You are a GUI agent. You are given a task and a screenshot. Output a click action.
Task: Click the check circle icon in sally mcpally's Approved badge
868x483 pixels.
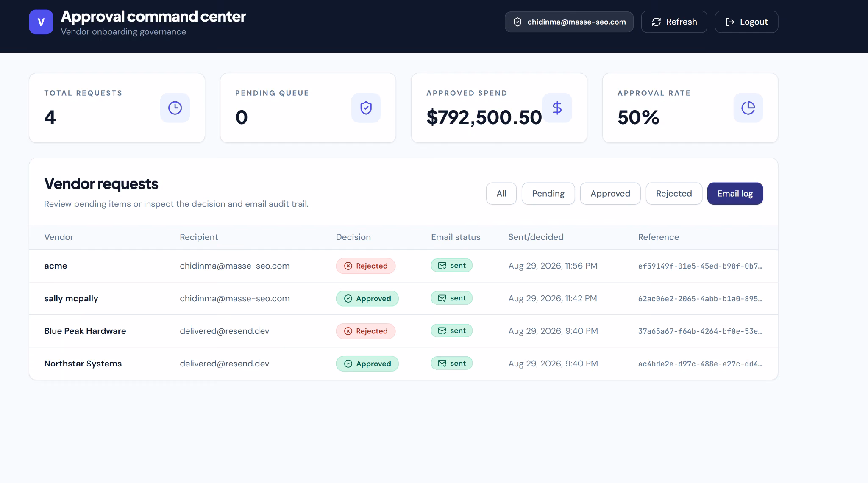348,299
